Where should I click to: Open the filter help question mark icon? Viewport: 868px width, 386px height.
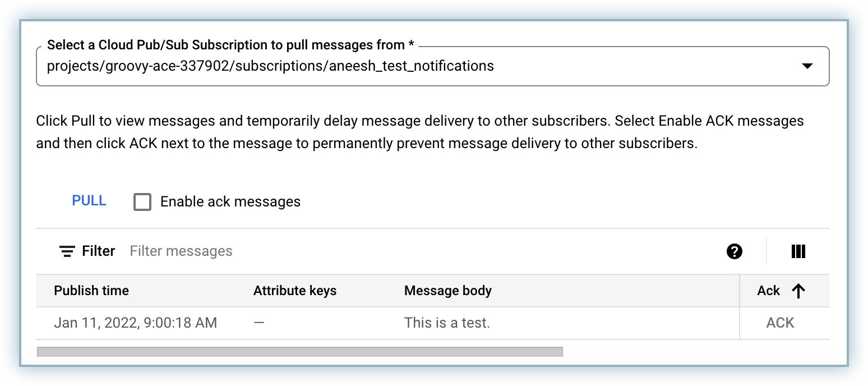[734, 251]
